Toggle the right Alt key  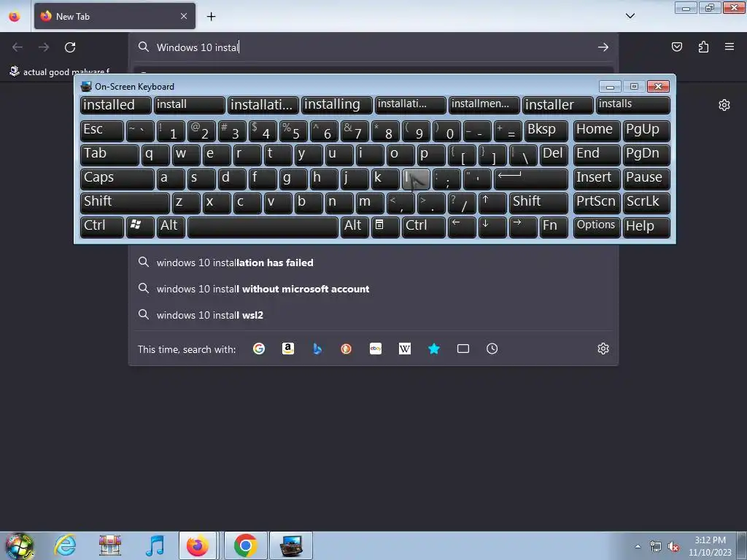[355, 226]
